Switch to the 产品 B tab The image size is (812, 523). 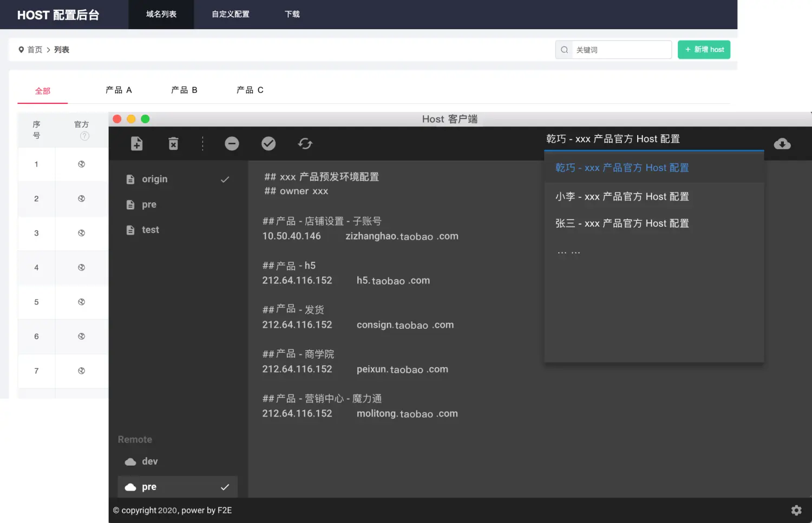coord(184,90)
